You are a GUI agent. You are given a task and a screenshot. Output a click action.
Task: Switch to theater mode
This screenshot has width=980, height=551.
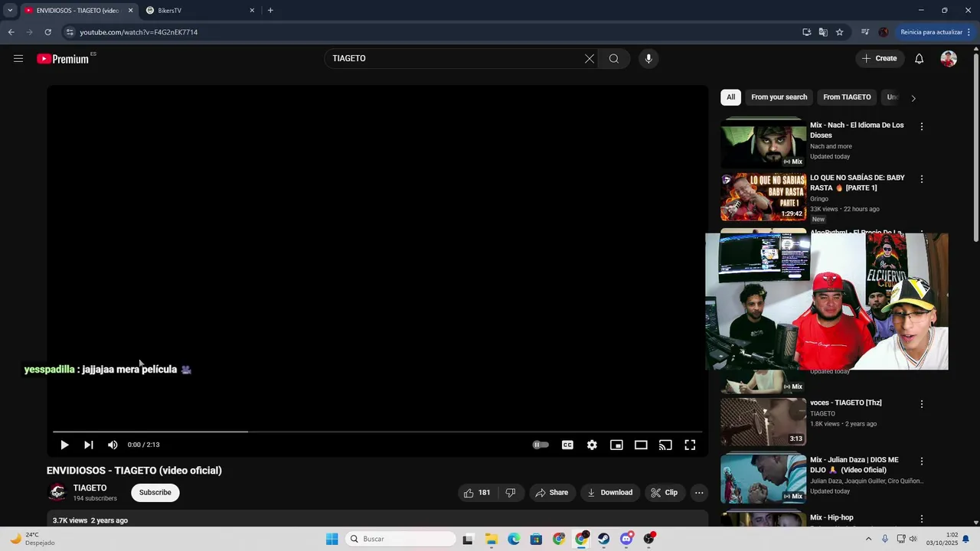(641, 445)
